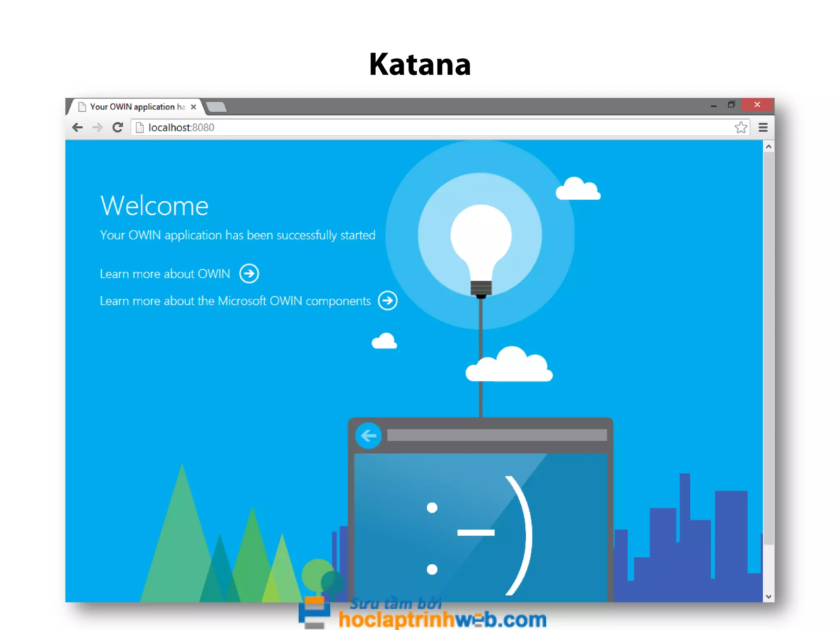This screenshot has width=840, height=630.
Task: Open the Chrome hamburger menu
Action: coord(763,128)
